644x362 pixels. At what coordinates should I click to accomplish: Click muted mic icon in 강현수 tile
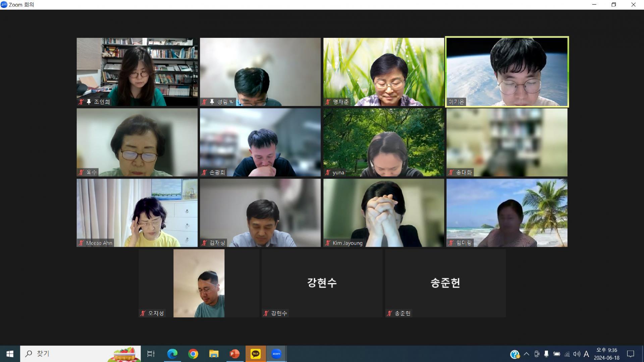(x=266, y=313)
